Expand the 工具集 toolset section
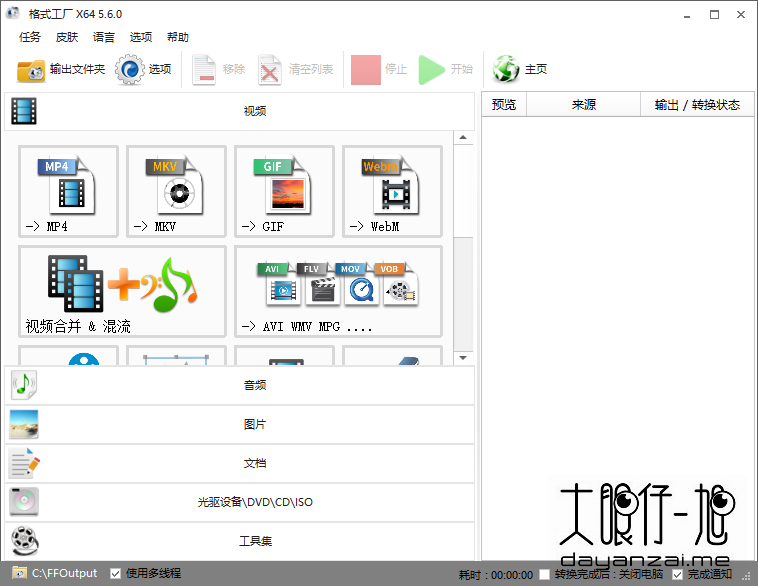 [x=240, y=541]
